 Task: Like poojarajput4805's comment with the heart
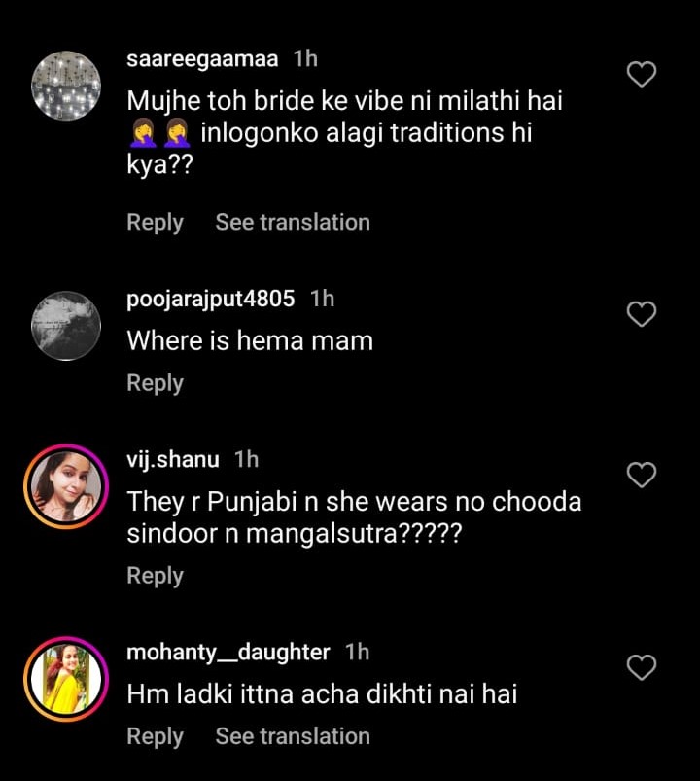(642, 314)
